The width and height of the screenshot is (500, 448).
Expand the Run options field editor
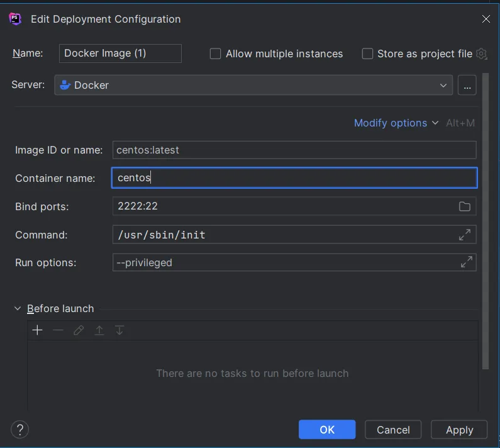pos(466,262)
